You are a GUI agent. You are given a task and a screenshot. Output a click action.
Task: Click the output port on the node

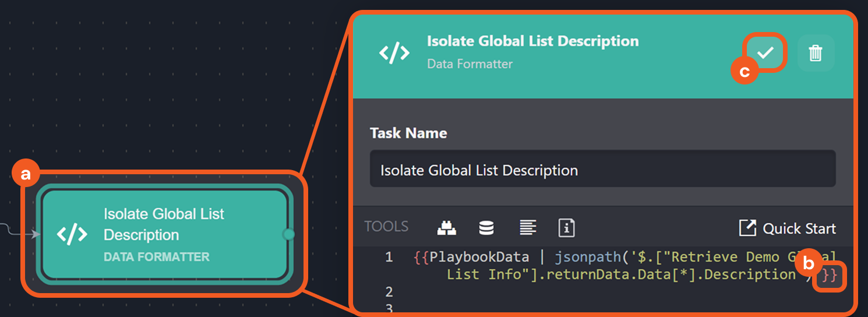(288, 234)
